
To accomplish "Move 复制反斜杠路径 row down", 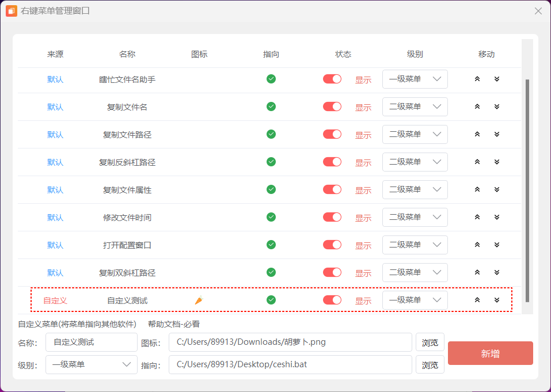I will [x=497, y=162].
